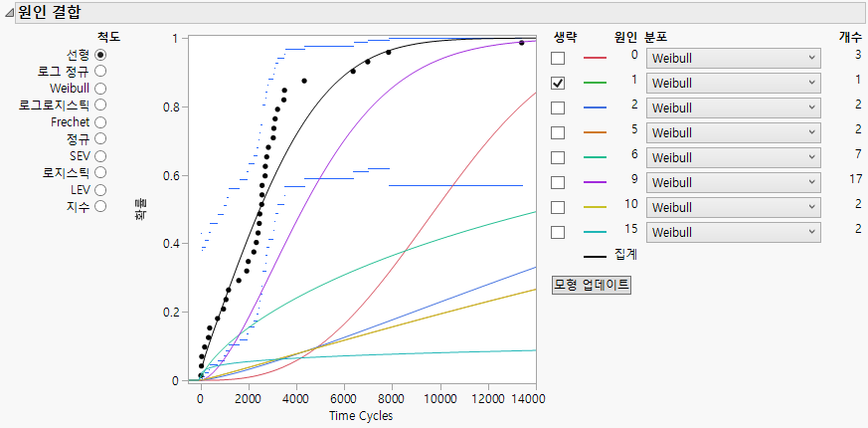
Task: Open distribution dropdown for cause 6
Action: [734, 157]
